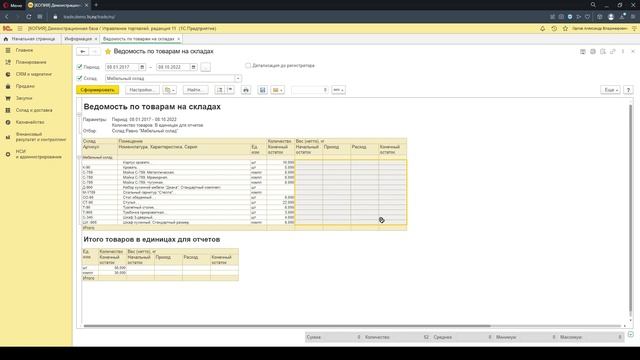
Task: Expand the calculation panel icon at bottom right
Action: click(631, 334)
